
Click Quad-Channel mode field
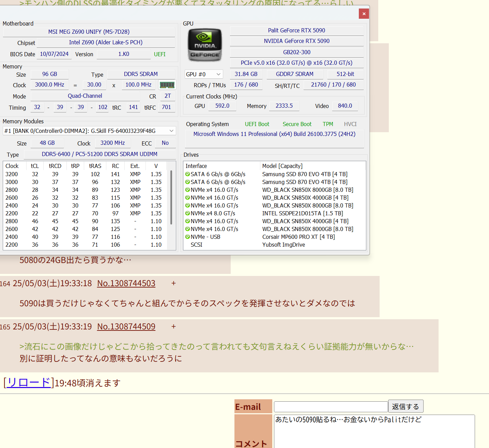click(x=85, y=96)
